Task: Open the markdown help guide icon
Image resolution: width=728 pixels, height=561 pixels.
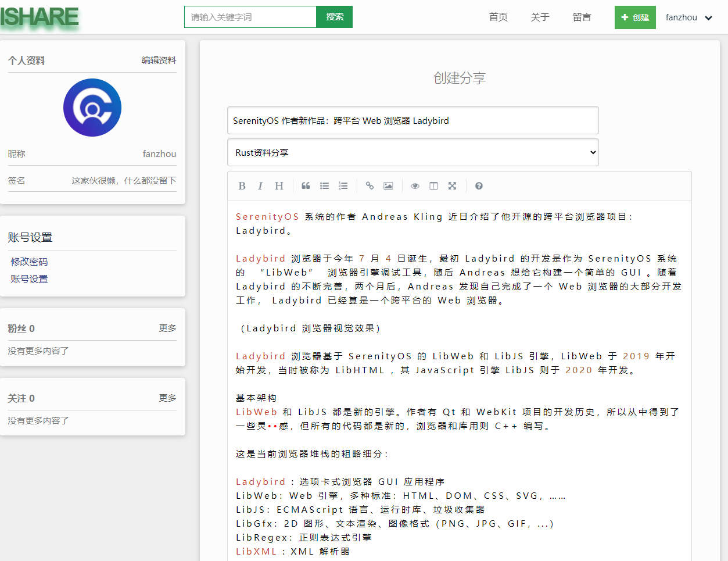Action: pyautogui.click(x=479, y=186)
